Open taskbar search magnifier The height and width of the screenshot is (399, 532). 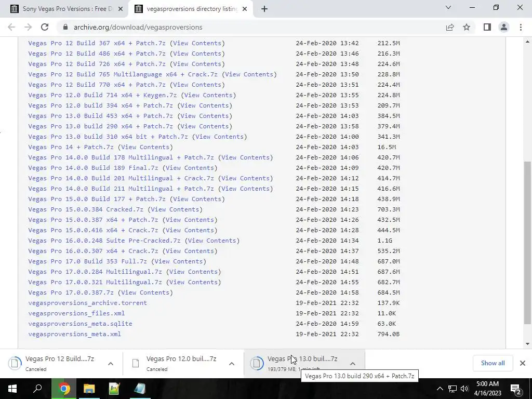(37, 389)
